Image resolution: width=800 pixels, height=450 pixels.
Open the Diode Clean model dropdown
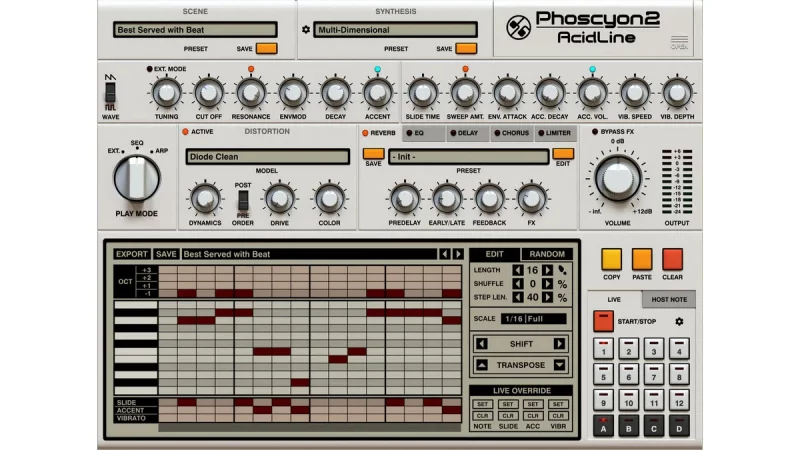pos(267,157)
